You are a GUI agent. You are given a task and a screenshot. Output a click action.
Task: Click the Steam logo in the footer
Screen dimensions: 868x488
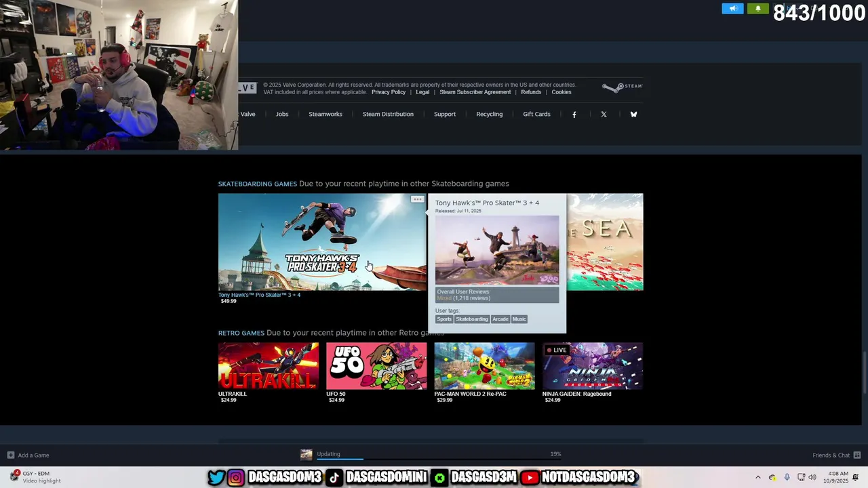[622, 87]
